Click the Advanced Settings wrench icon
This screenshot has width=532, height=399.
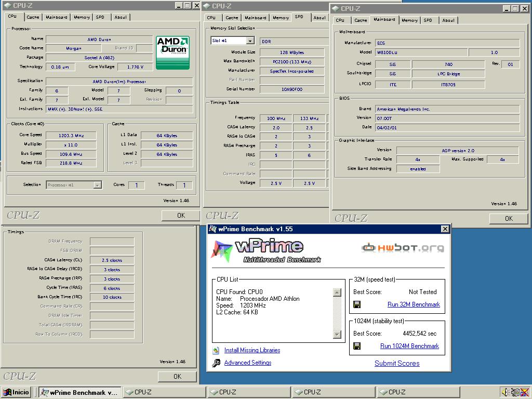pyautogui.click(x=216, y=363)
